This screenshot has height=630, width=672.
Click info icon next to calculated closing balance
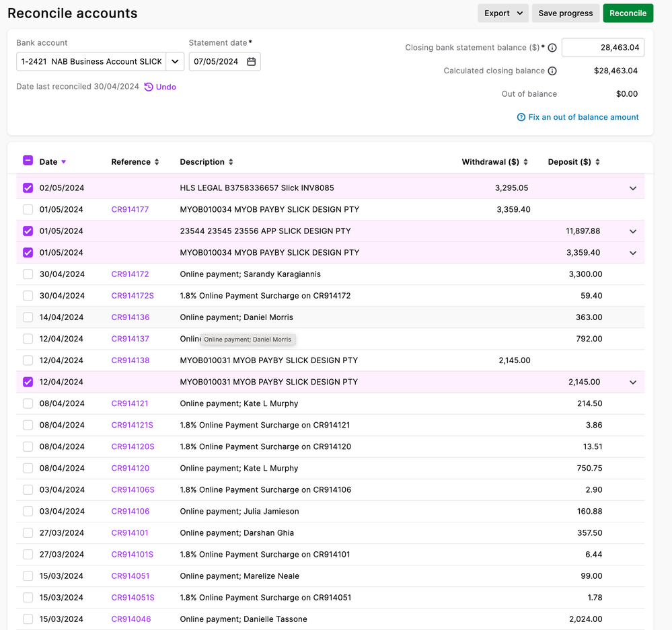pos(552,71)
